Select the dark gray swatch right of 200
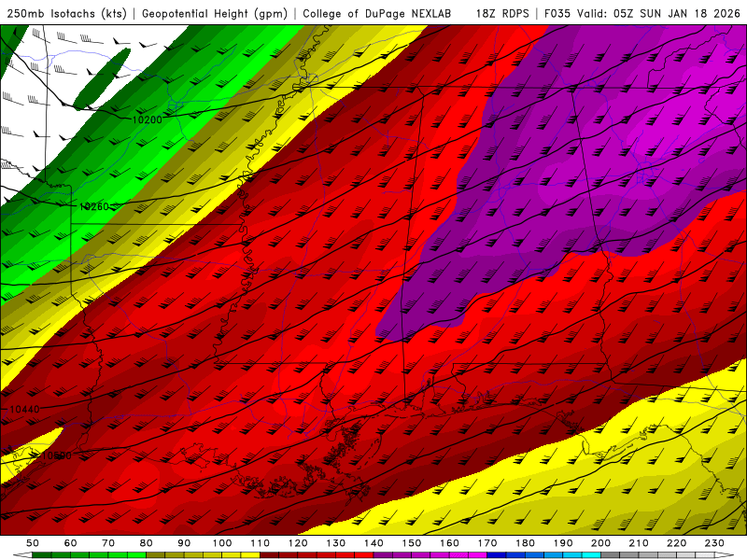747x560 pixels. pos(611,555)
